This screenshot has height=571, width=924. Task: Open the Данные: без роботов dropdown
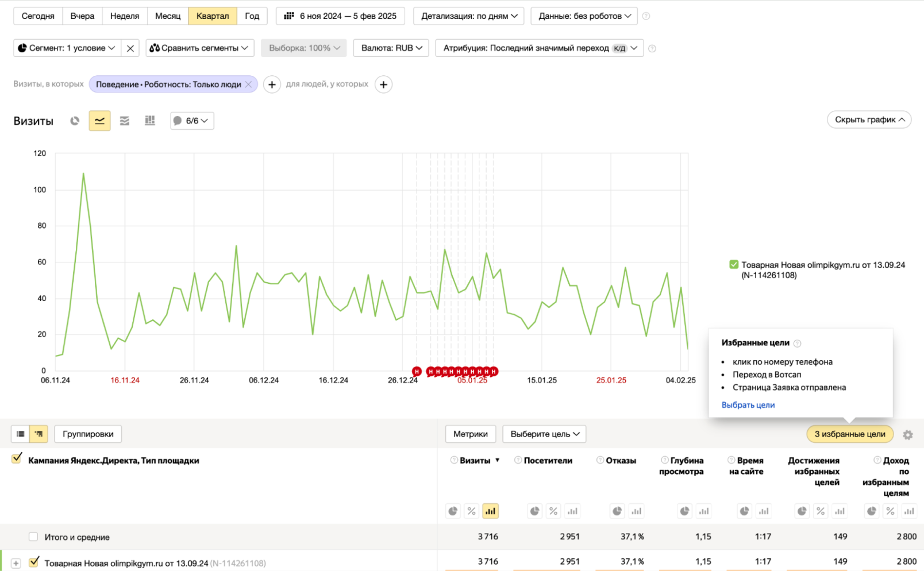pos(584,16)
